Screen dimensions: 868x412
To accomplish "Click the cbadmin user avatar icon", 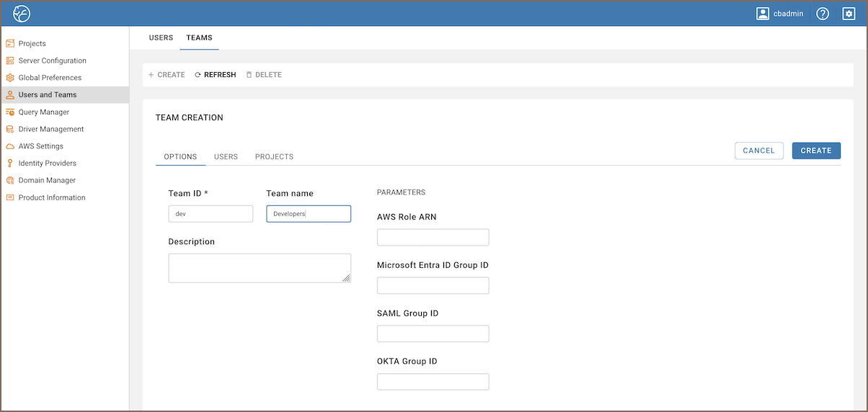I will (x=763, y=14).
